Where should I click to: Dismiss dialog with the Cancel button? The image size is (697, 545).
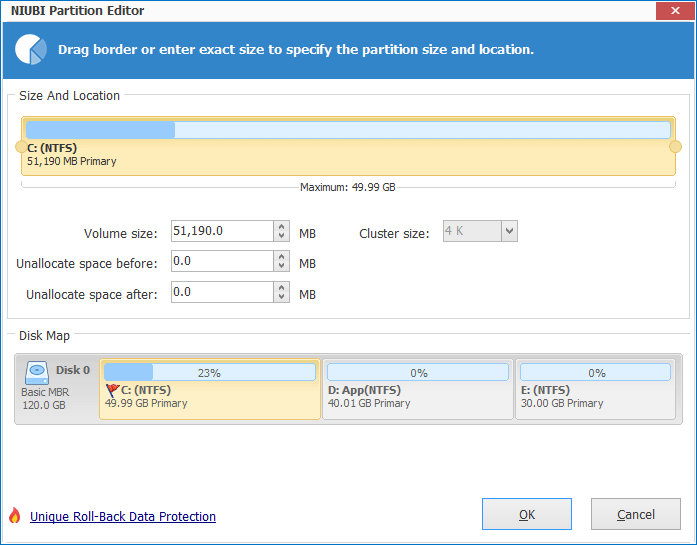(636, 514)
